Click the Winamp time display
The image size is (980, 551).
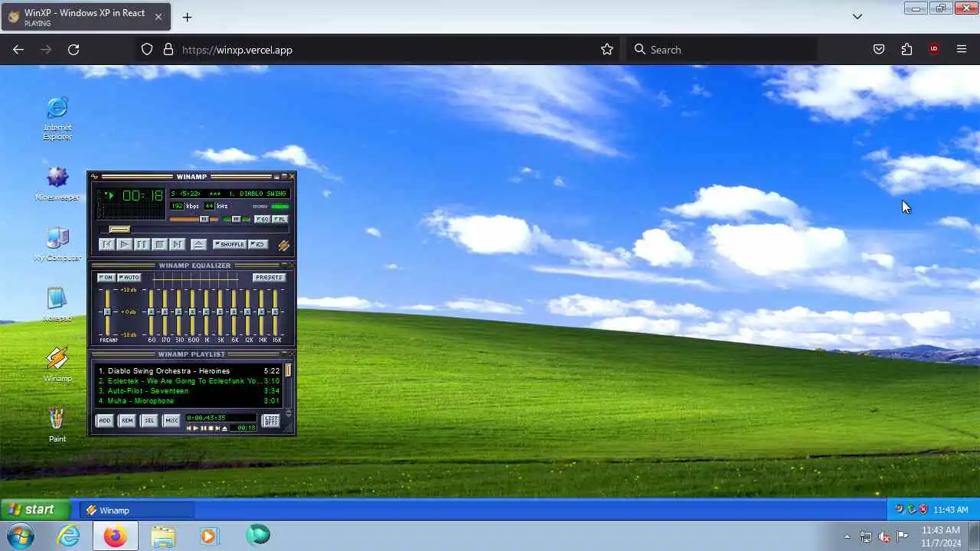pos(142,196)
